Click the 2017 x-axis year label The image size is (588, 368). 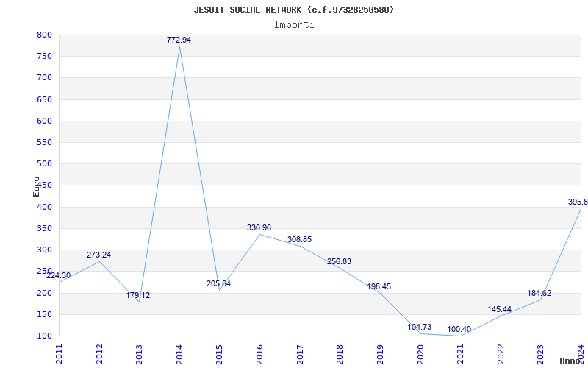point(300,354)
